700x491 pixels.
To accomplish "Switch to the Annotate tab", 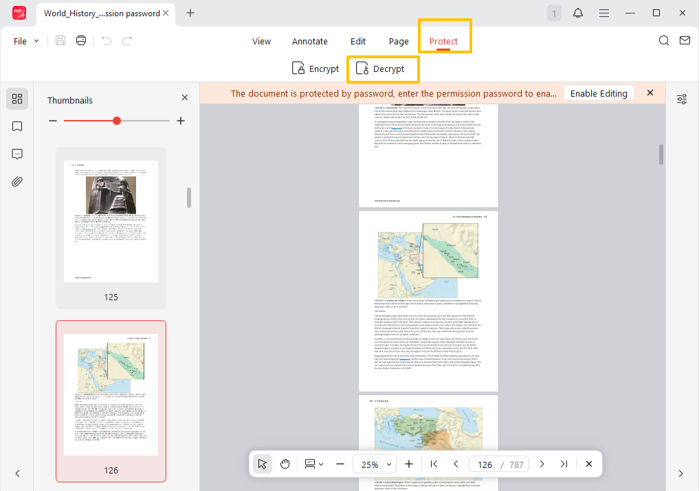I will point(309,41).
